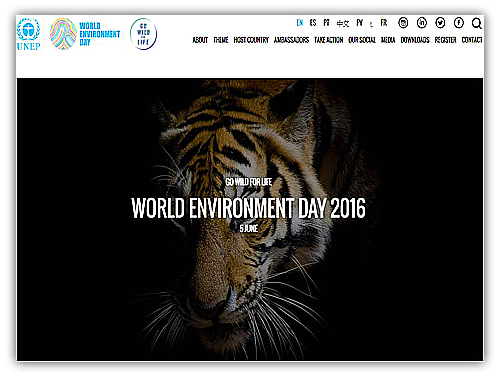Open the Facebook social icon
This screenshot has width=500, height=378.
click(x=459, y=23)
